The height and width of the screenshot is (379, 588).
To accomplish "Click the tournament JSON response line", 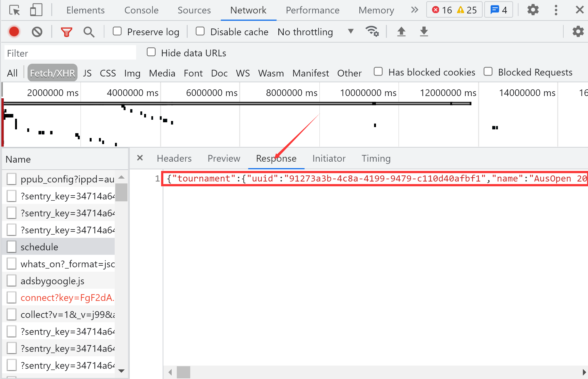I will coord(375,178).
